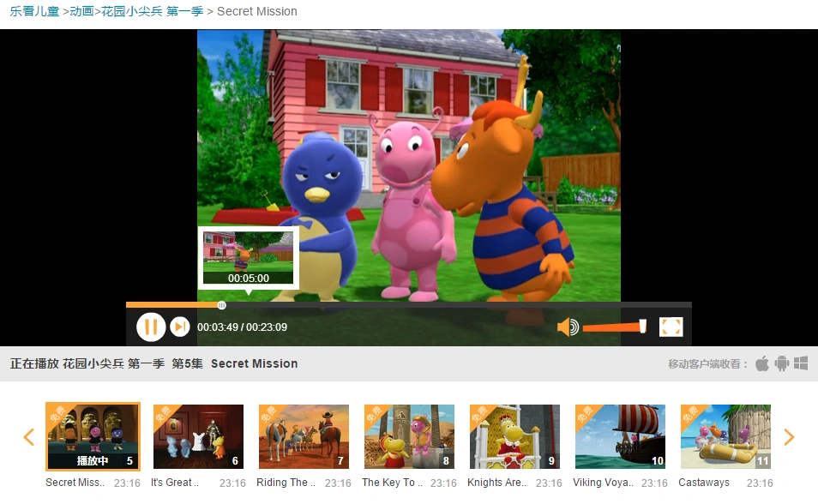
Task: Skip to the next episode
Action: (x=180, y=327)
